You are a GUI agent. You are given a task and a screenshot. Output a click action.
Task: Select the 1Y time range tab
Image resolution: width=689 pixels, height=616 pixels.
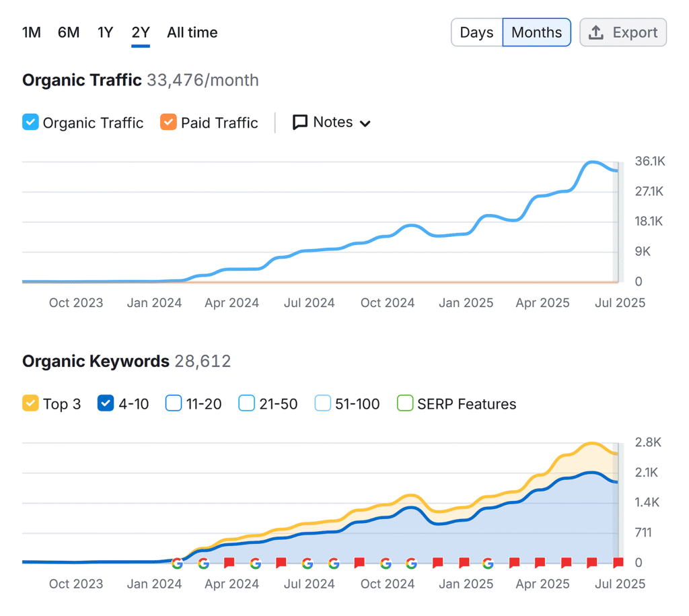(x=105, y=32)
